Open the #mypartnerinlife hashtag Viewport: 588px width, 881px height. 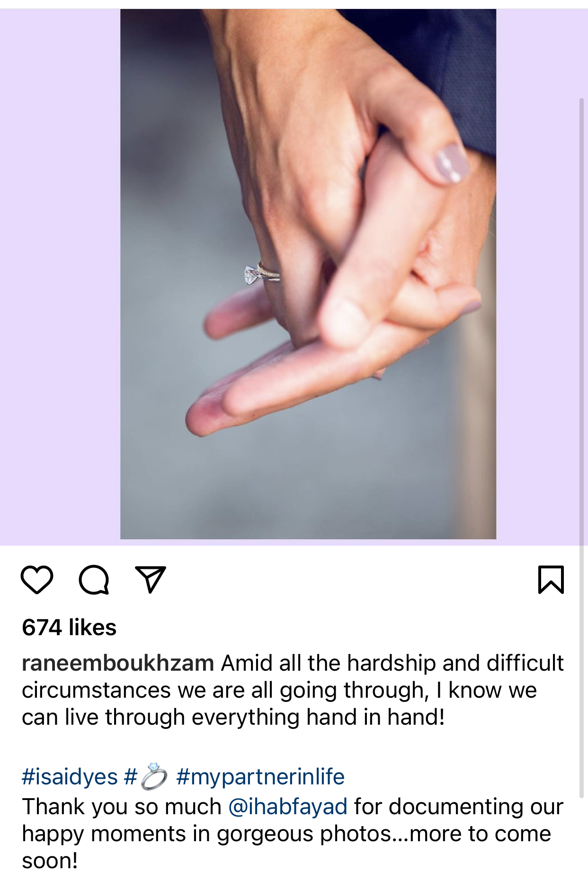(x=260, y=777)
